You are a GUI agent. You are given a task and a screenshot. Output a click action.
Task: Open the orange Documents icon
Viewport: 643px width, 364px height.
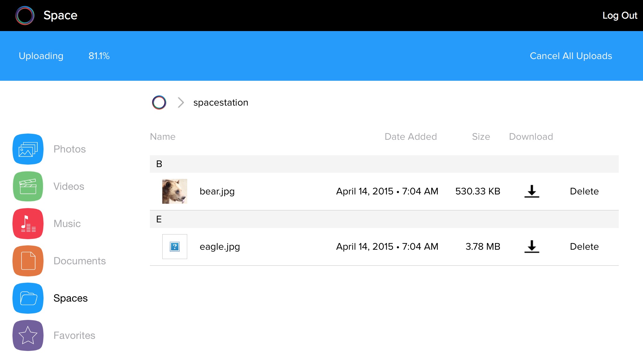pyautogui.click(x=28, y=261)
